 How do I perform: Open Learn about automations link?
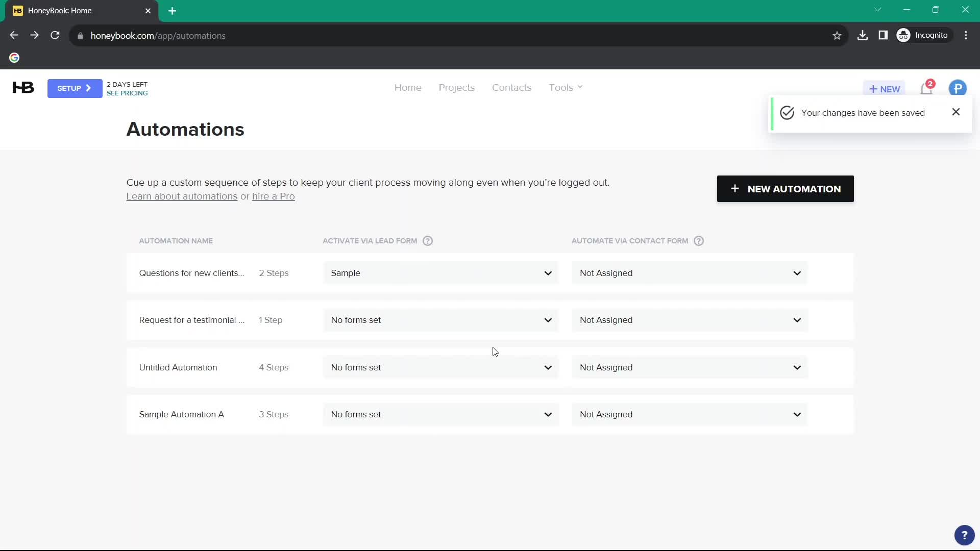pyautogui.click(x=182, y=196)
